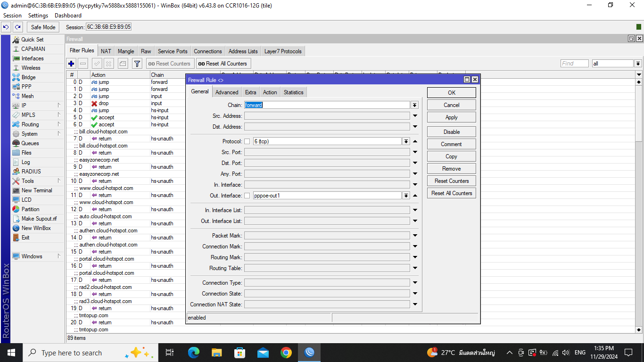Click the Remove button
The image size is (644, 362).
(x=452, y=169)
